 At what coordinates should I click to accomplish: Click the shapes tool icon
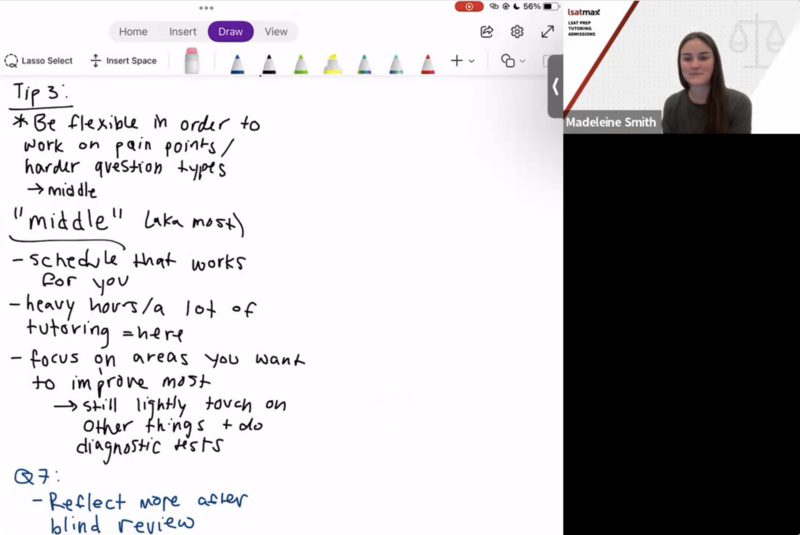coord(507,61)
